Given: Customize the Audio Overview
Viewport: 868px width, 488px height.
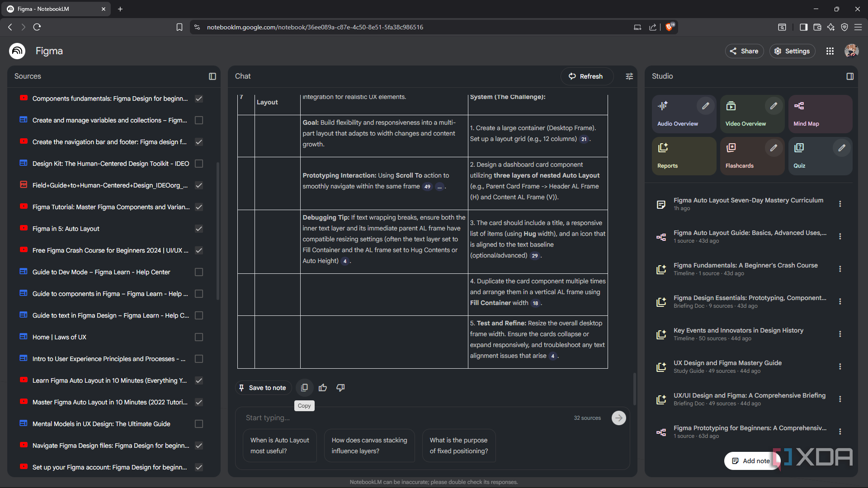Looking at the screenshot, I should [x=706, y=106].
